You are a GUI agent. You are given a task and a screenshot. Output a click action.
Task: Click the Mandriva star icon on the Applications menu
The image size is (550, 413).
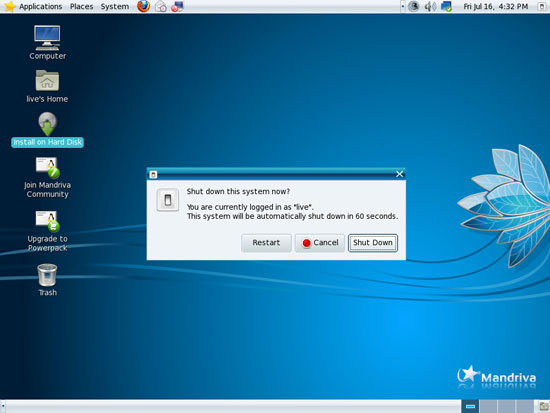(x=9, y=6)
